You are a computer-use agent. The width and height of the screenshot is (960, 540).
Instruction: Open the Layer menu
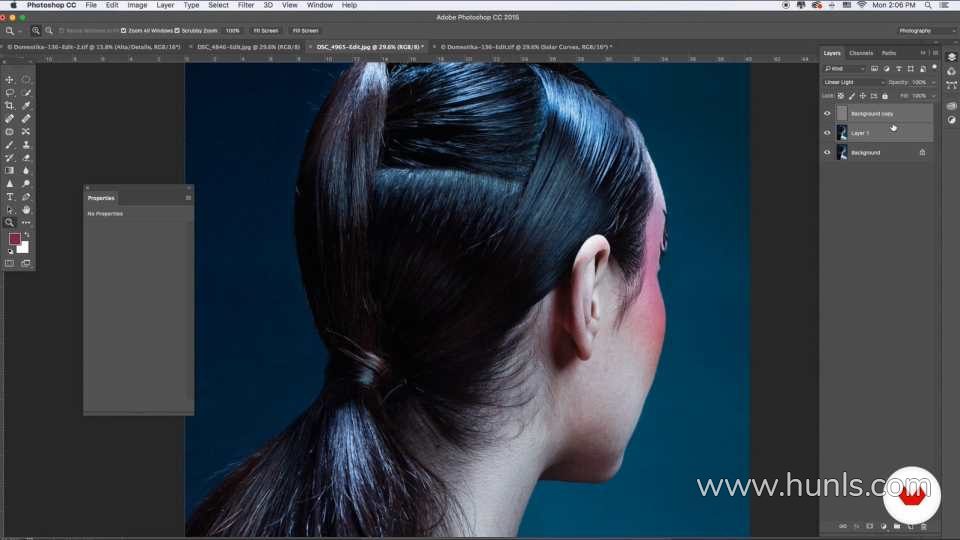click(165, 5)
